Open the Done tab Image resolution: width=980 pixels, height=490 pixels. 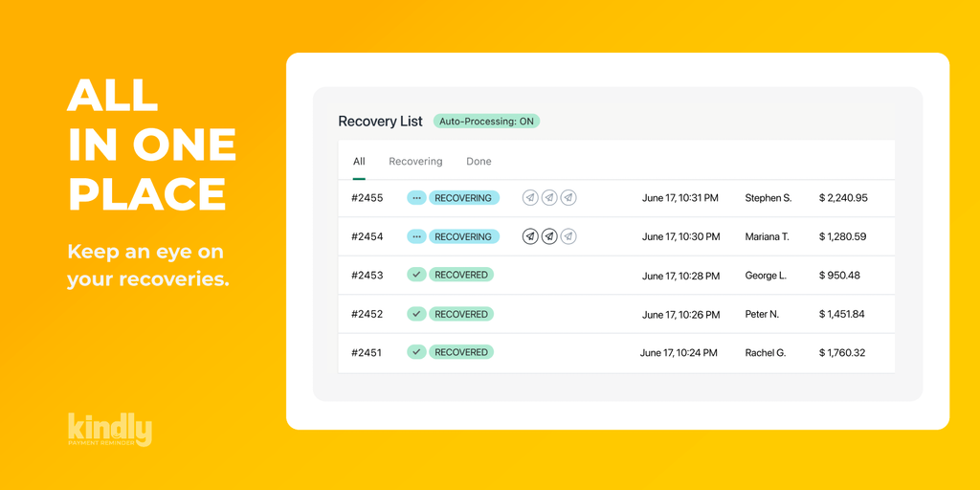tap(479, 162)
